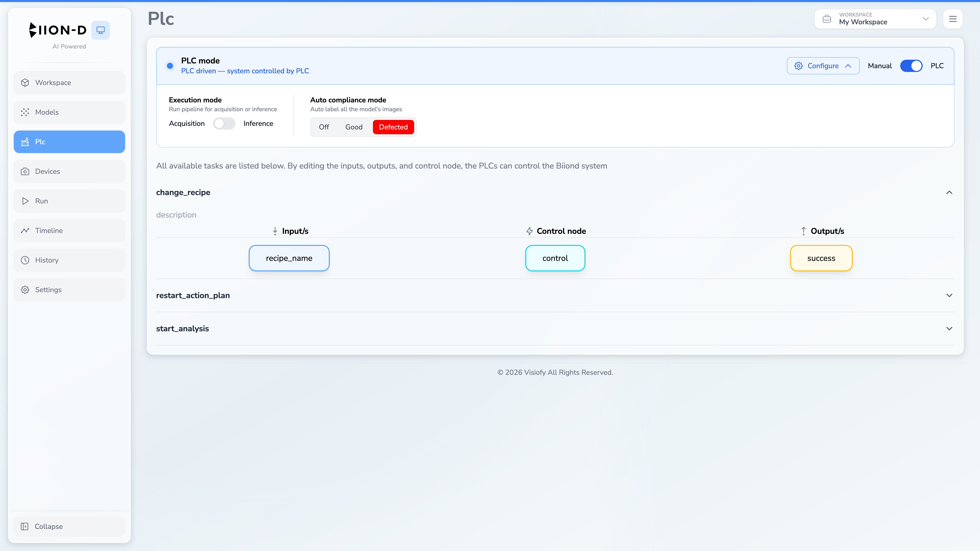
Task: Edit the recipe_name input node
Action: [289, 258]
